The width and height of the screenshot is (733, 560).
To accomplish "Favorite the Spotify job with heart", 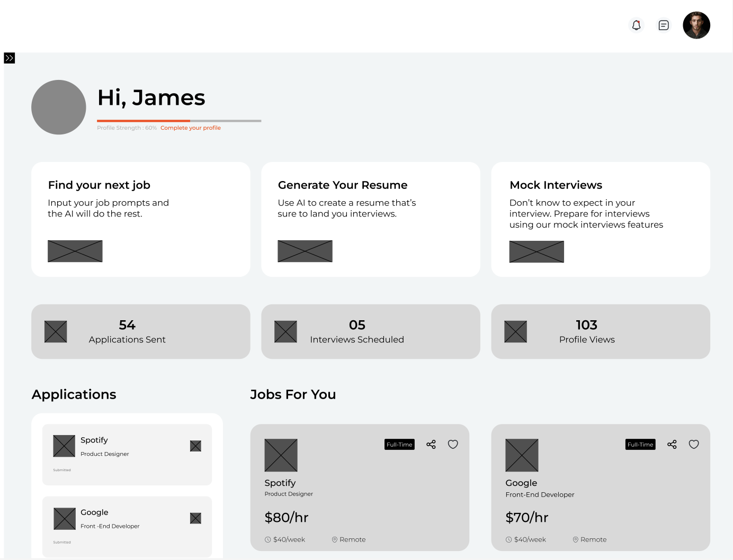I will point(453,445).
